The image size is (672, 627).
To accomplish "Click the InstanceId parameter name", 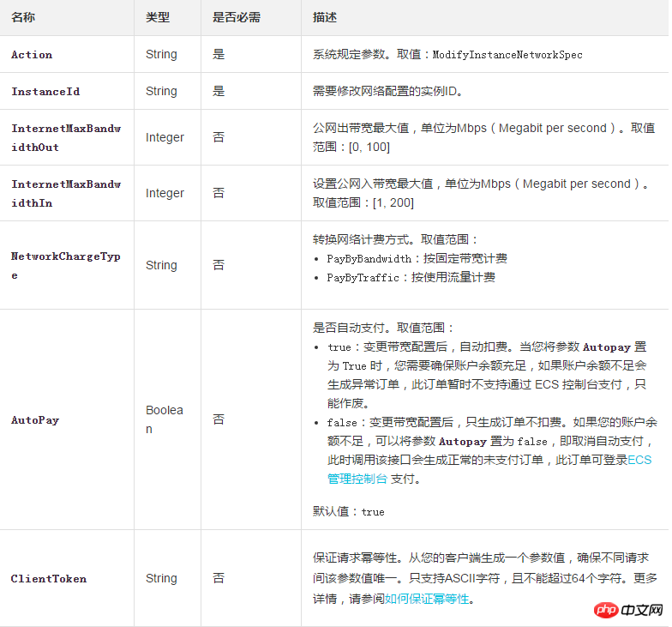I will [45, 92].
